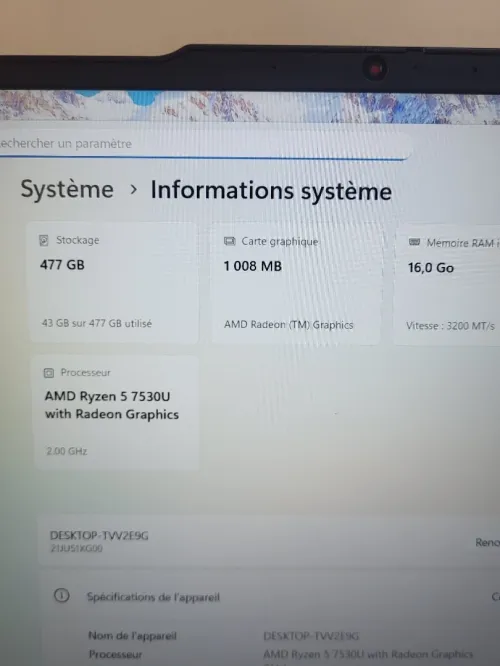Click the processor value in the specifications list

coord(368,654)
